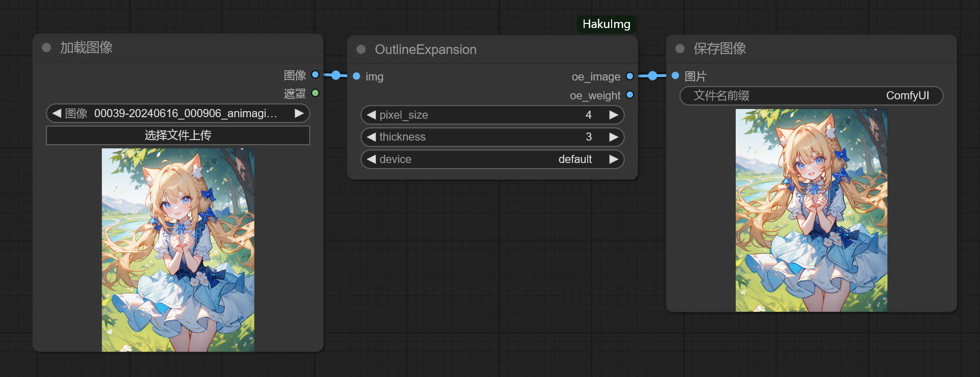Click the img input socket
Screen dimensions: 980x377
(x=357, y=76)
